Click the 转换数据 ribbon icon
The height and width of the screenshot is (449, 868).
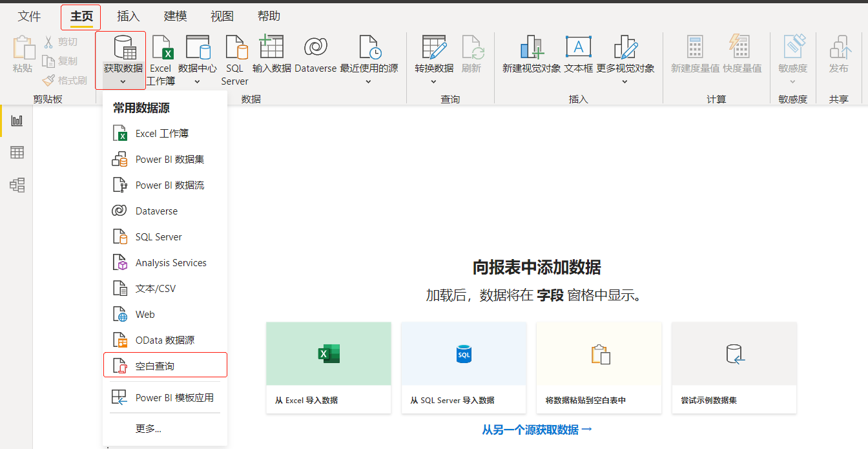[x=434, y=47]
